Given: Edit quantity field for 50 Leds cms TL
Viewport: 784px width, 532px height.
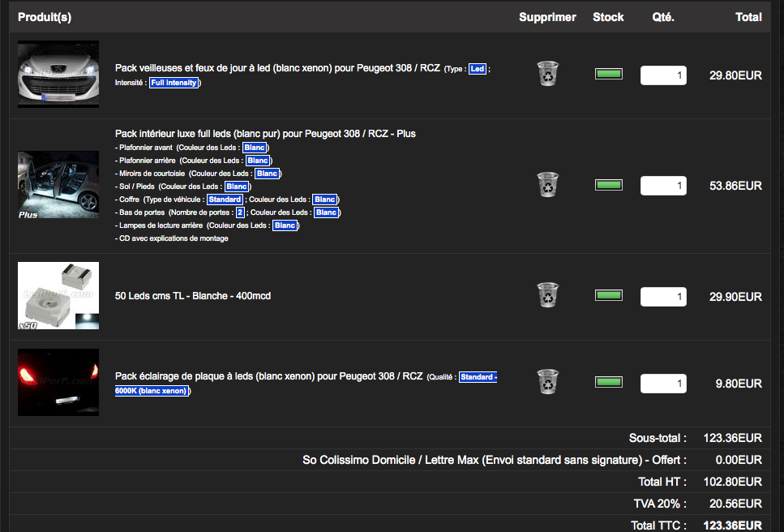Looking at the screenshot, I should pos(662,297).
